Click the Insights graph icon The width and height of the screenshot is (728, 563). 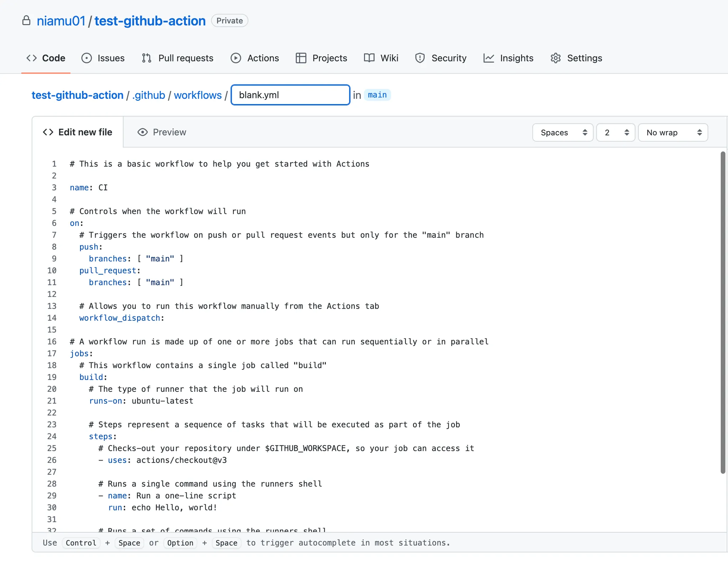coord(488,58)
